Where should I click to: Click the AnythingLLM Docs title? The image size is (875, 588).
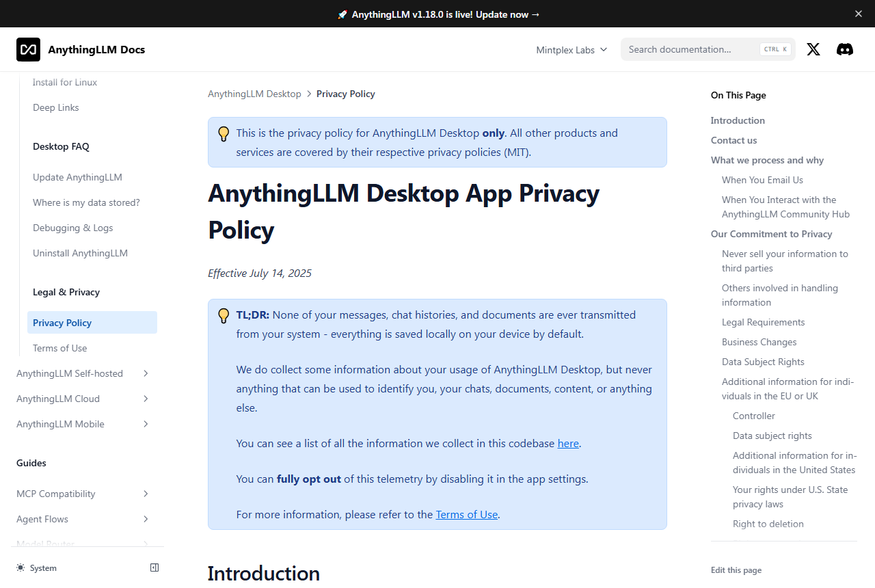[x=96, y=49]
